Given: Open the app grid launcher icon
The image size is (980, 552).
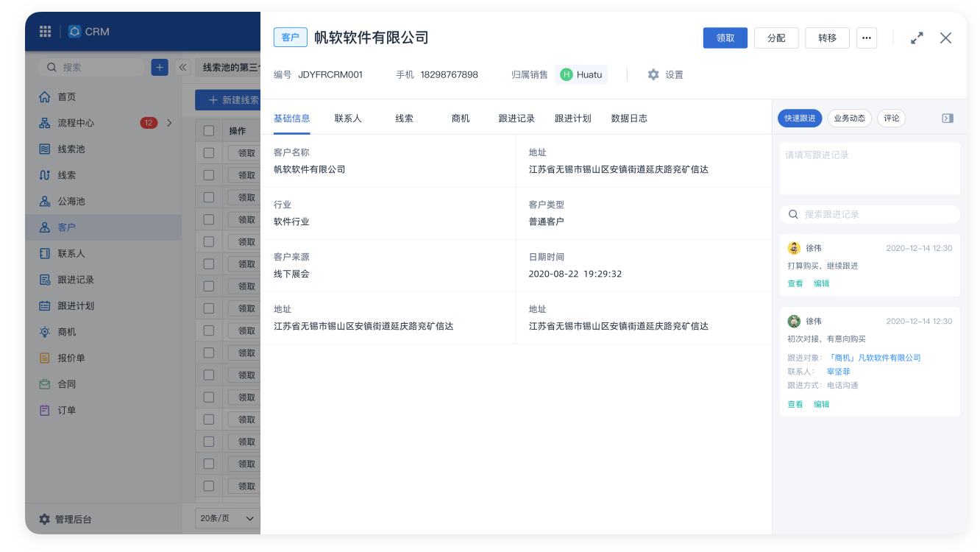Looking at the screenshot, I should click(46, 32).
